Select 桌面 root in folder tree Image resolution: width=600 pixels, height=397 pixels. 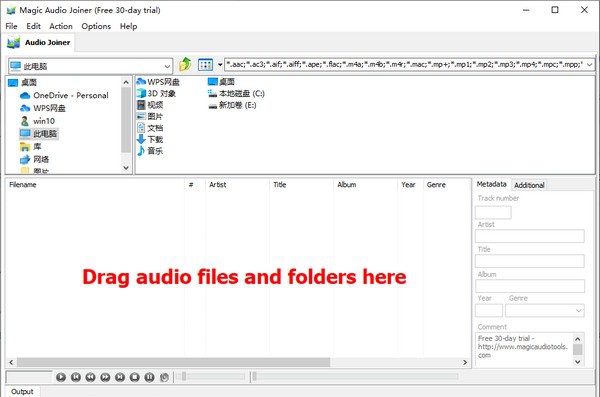23,82
